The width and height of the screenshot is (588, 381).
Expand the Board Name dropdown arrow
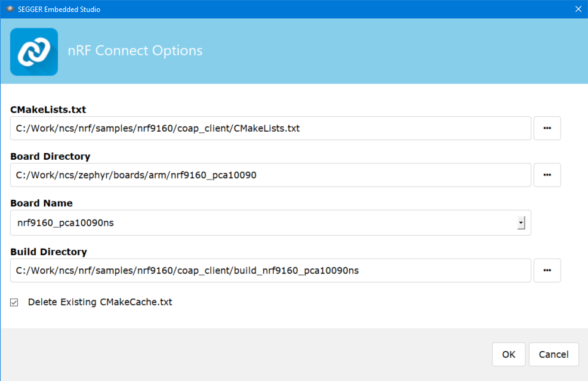(521, 222)
